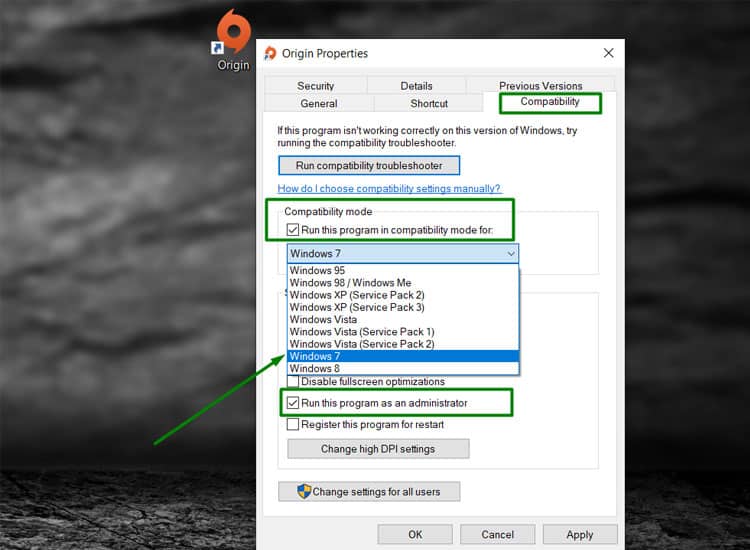Enable Disable fullscreen optimizations checkbox
This screenshot has height=550, width=750.
click(293, 382)
